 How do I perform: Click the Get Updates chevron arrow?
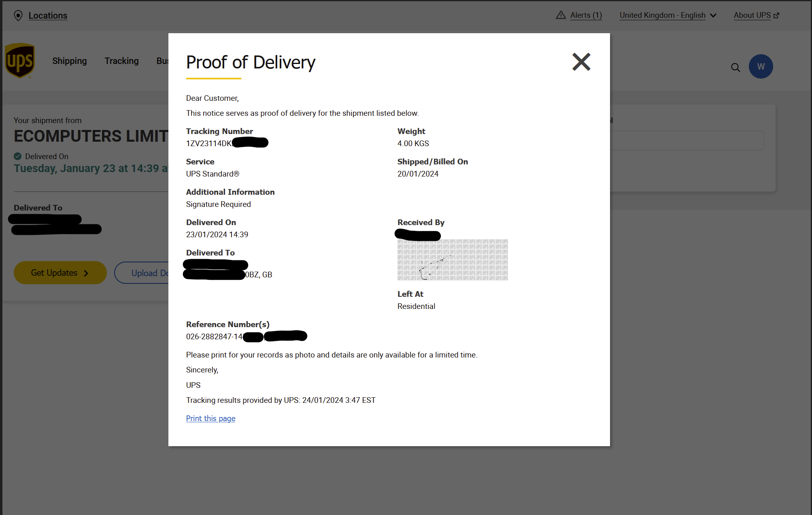pos(86,273)
